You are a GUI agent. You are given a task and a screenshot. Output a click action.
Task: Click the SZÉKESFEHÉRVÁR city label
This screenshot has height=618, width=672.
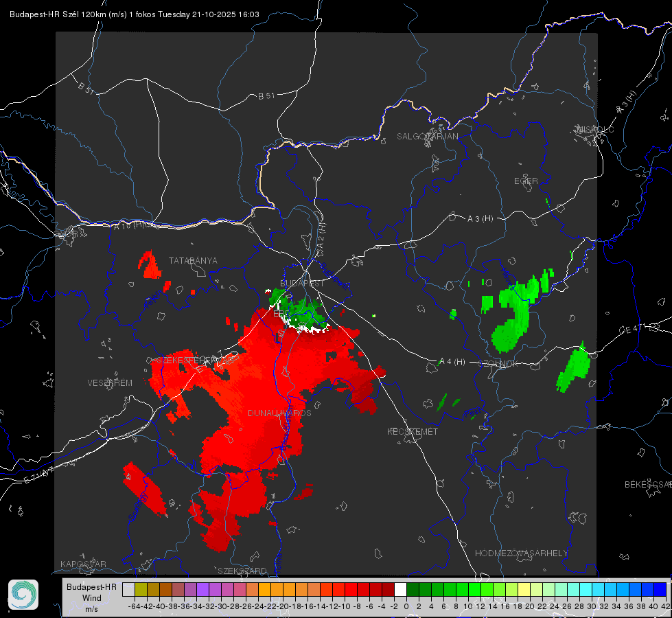pos(197,360)
